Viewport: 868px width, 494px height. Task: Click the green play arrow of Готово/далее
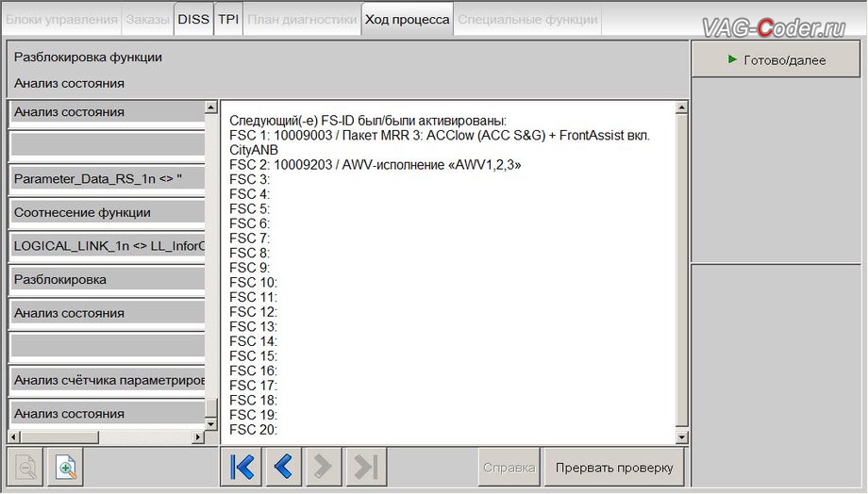[x=732, y=59]
